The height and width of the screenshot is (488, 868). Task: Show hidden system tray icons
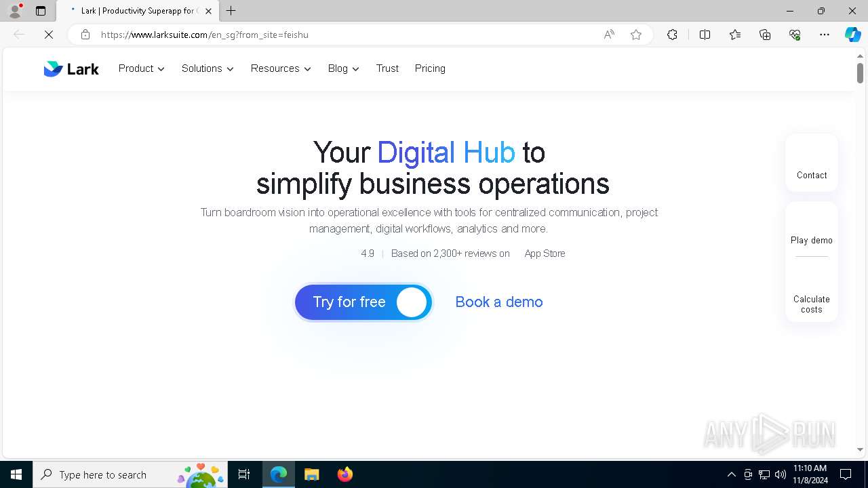pyautogui.click(x=731, y=474)
